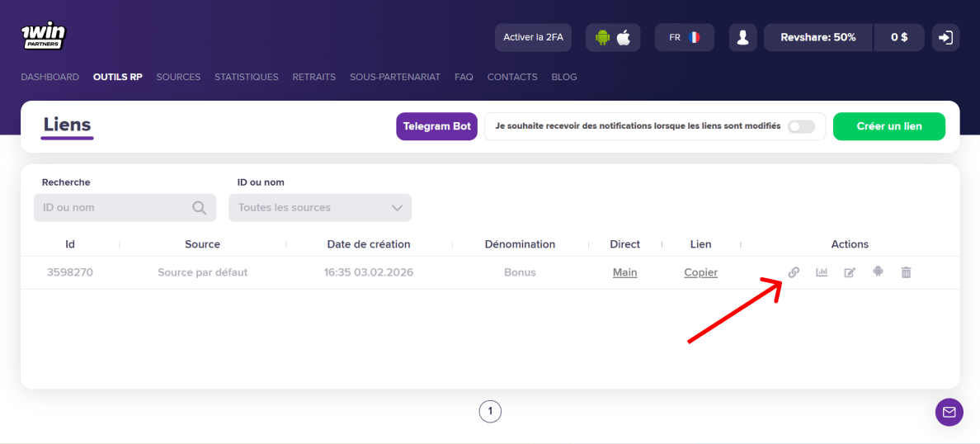
Task: Delete link using the trash icon
Action: click(x=906, y=272)
